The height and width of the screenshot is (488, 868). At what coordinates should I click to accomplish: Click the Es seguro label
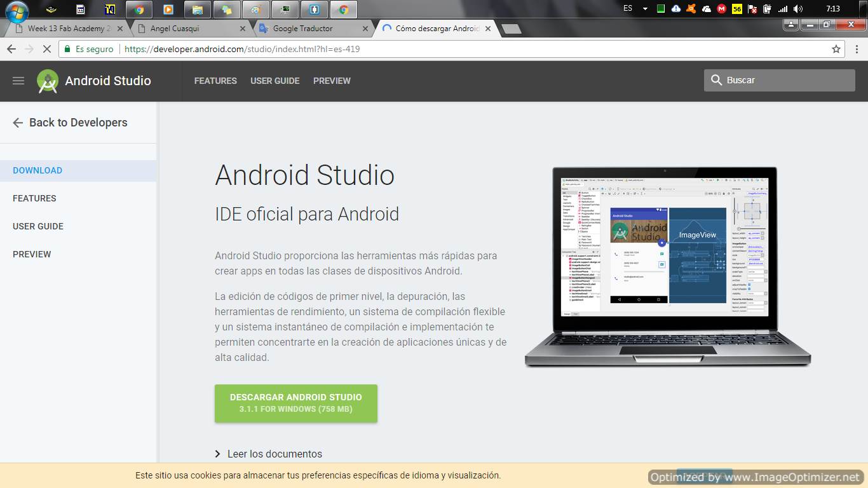pos(94,49)
